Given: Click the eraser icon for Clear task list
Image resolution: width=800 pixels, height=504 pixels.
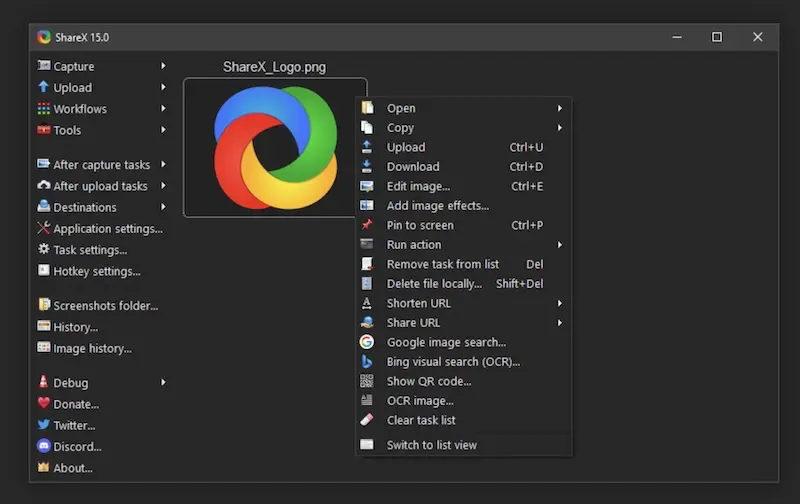Looking at the screenshot, I should (x=367, y=420).
